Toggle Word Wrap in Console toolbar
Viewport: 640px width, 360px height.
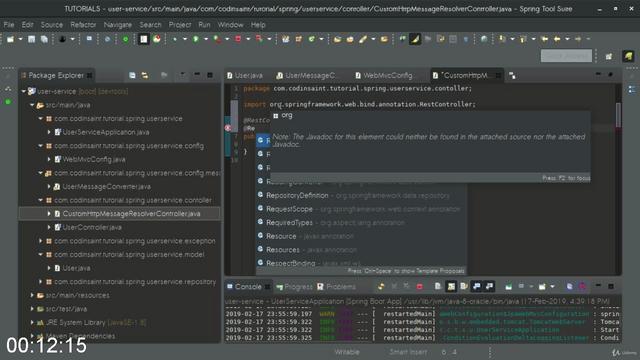pos(464,287)
